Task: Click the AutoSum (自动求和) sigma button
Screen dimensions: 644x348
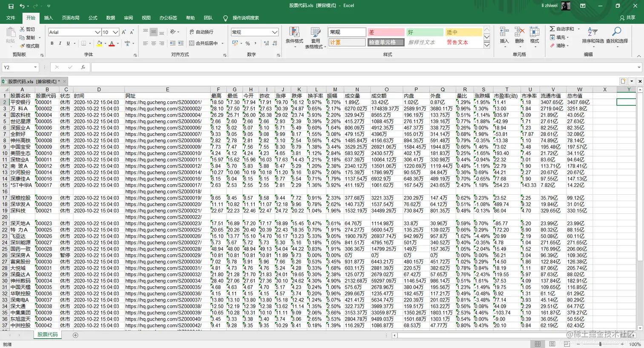Action: (561, 29)
